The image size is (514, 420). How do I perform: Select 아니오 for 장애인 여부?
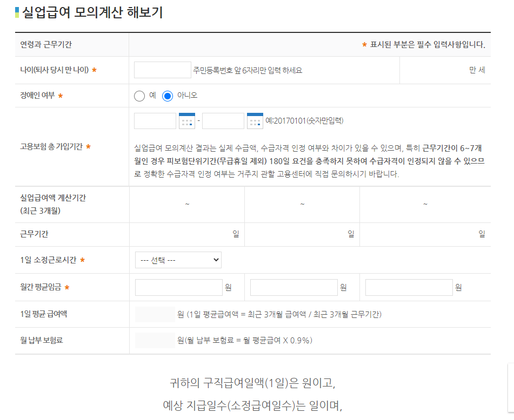tap(168, 96)
